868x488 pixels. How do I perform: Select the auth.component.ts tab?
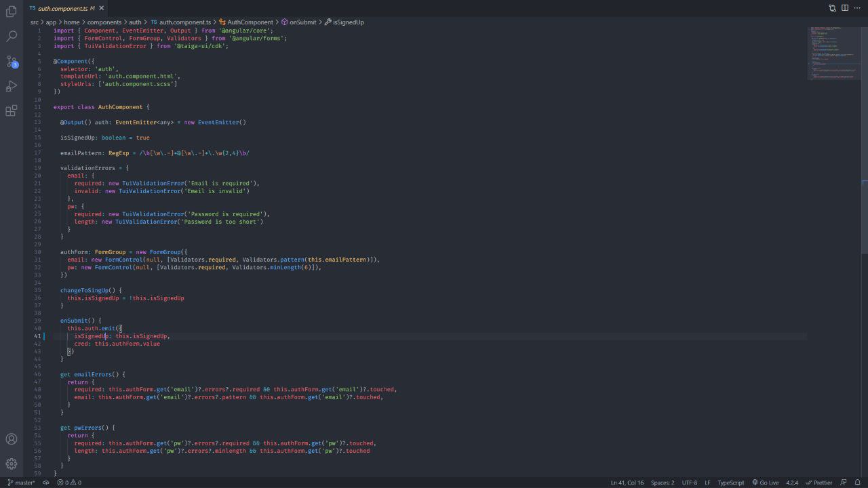click(x=66, y=8)
